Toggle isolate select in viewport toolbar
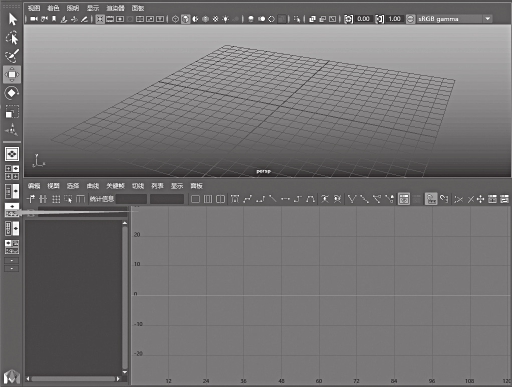 point(297,19)
